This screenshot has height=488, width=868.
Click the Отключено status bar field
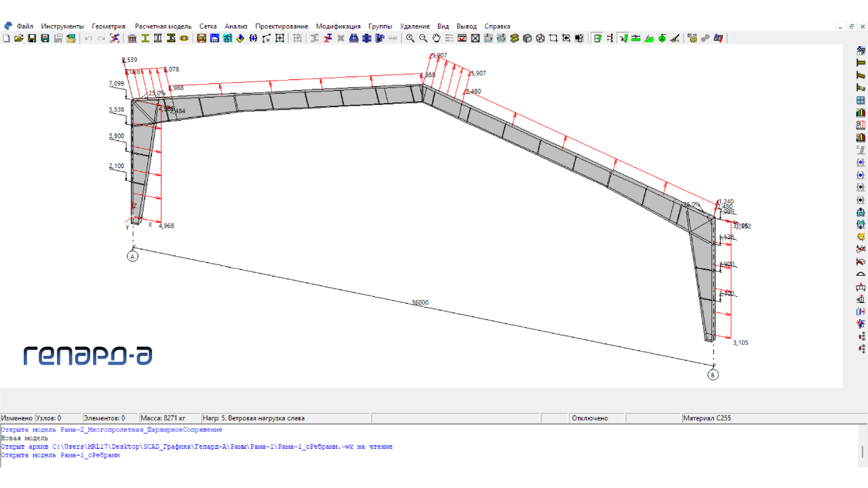pyautogui.click(x=625, y=418)
